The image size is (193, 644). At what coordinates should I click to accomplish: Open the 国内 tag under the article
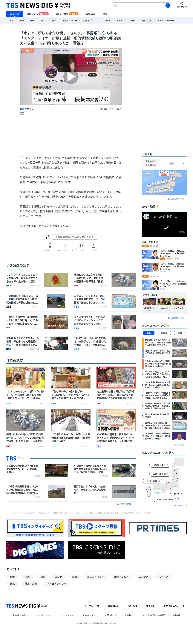point(22,113)
